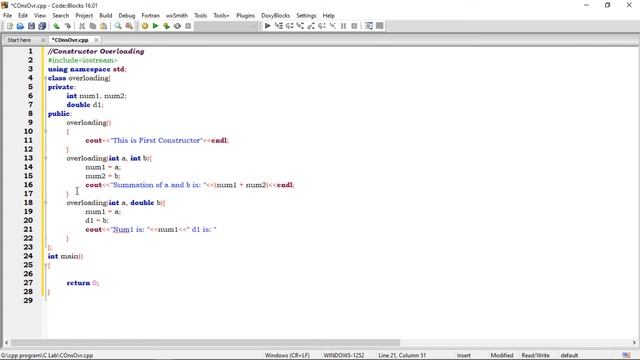Viewport: 640px width, 360px height.
Task: Switch to the Start here tab
Action: point(19,40)
